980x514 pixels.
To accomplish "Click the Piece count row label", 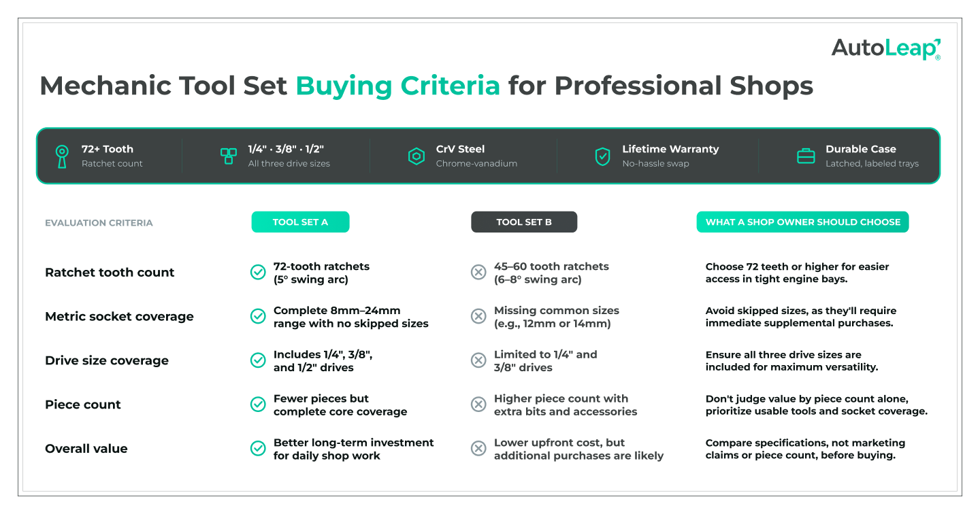I will pos(83,405).
